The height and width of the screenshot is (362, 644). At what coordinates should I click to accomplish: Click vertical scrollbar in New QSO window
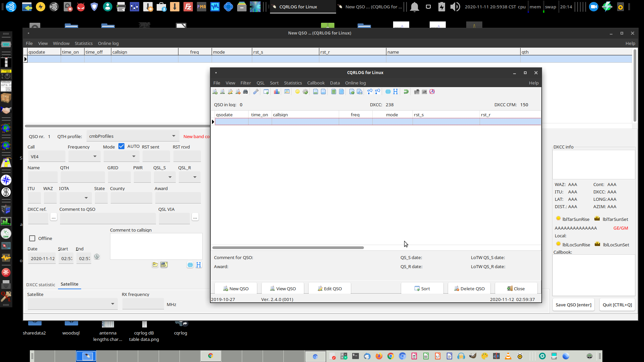(635, 86)
